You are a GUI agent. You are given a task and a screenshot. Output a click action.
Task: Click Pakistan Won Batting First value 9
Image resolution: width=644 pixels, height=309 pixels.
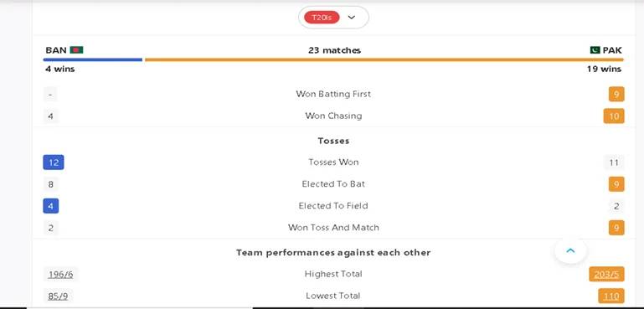616,94
